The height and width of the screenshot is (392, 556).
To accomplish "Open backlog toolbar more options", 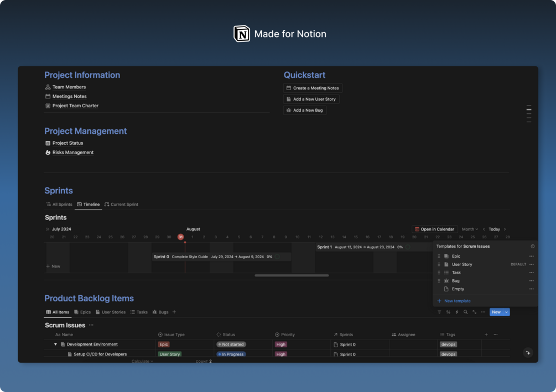I will tap(484, 312).
